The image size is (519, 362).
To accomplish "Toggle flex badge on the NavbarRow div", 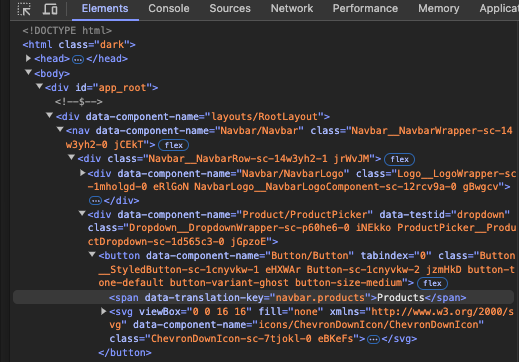I will [399, 159].
